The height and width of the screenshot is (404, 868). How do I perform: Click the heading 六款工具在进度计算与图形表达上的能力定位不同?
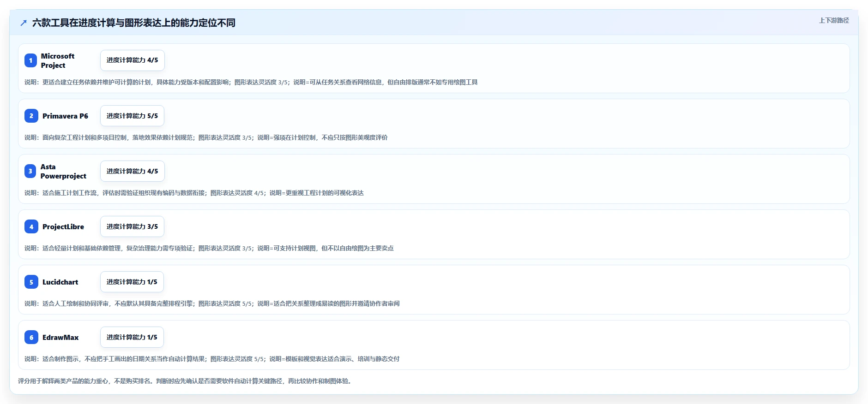[x=134, y=23]
